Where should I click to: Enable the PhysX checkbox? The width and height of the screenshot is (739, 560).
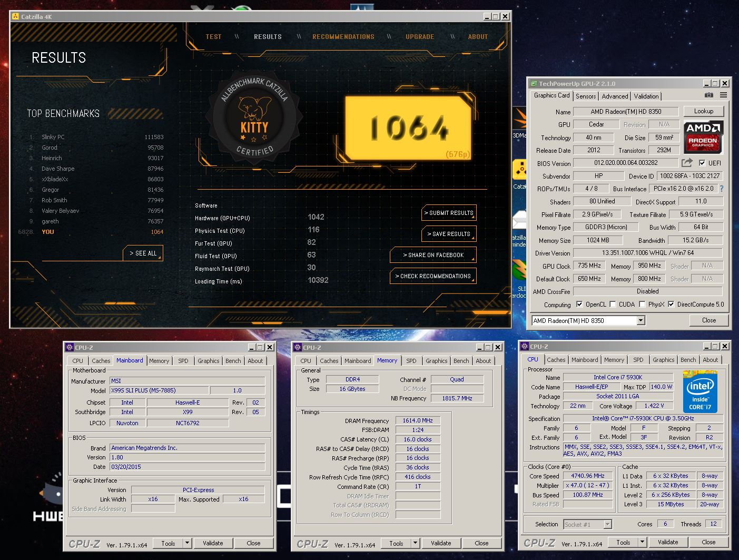pos(642,304)
